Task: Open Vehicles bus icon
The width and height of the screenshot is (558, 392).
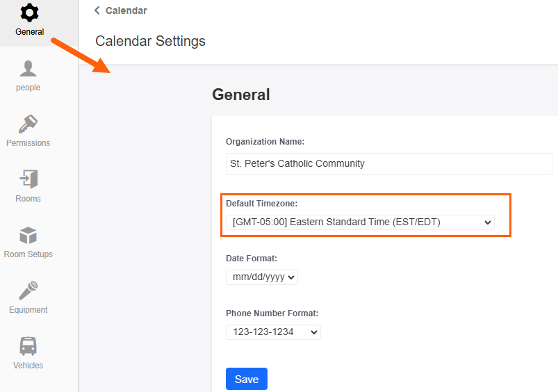Action: (x=28, y=346)
